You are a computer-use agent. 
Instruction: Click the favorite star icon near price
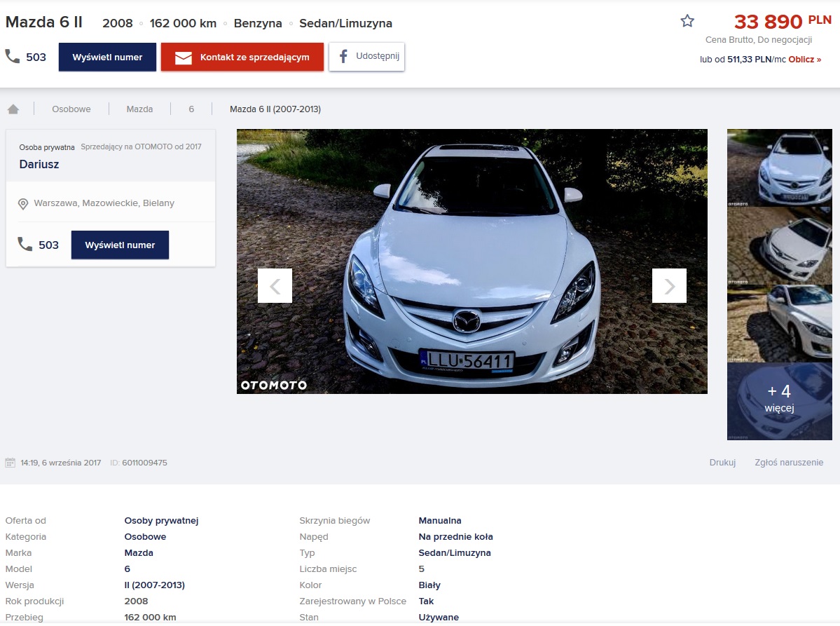click(x=687, y=21)
